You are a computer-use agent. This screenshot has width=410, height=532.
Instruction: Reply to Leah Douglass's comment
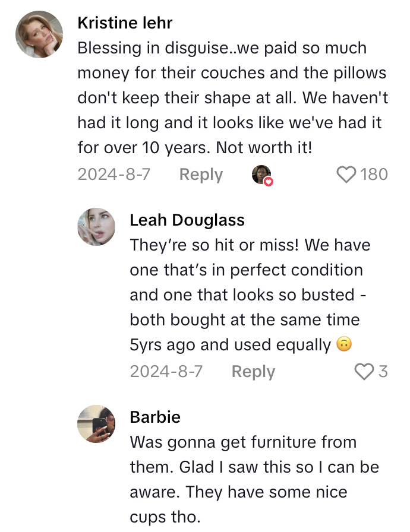tap(253, 372)
